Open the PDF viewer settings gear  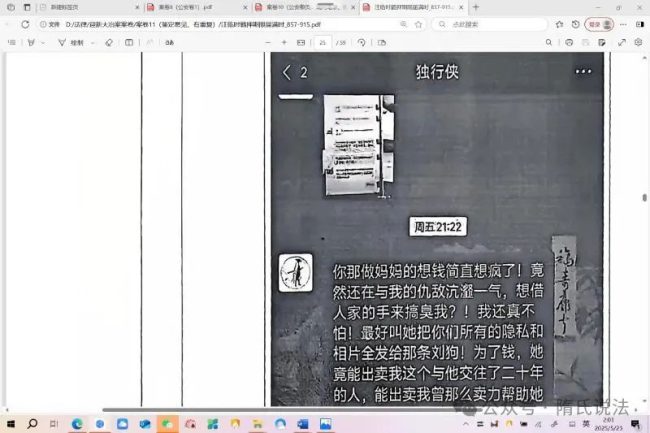638,43
